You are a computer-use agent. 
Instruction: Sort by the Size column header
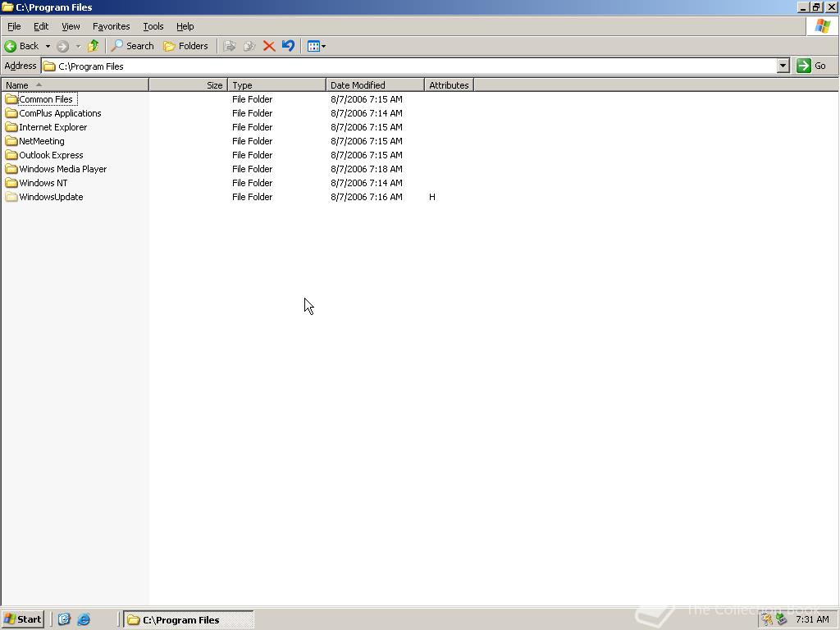tap(188, 85)
